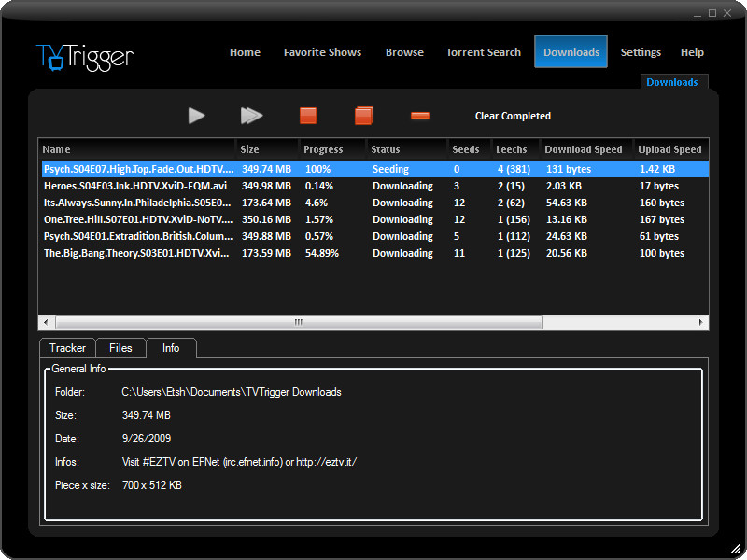The image size is (747, 560).
Task: Click the single play arrow toolbar icon
Action: pyautogui.click(x=196, y=116)
